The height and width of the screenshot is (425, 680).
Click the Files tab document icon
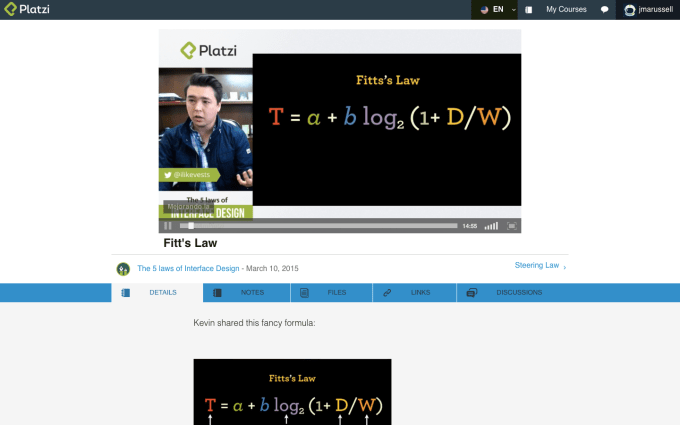tap(304, 293)
